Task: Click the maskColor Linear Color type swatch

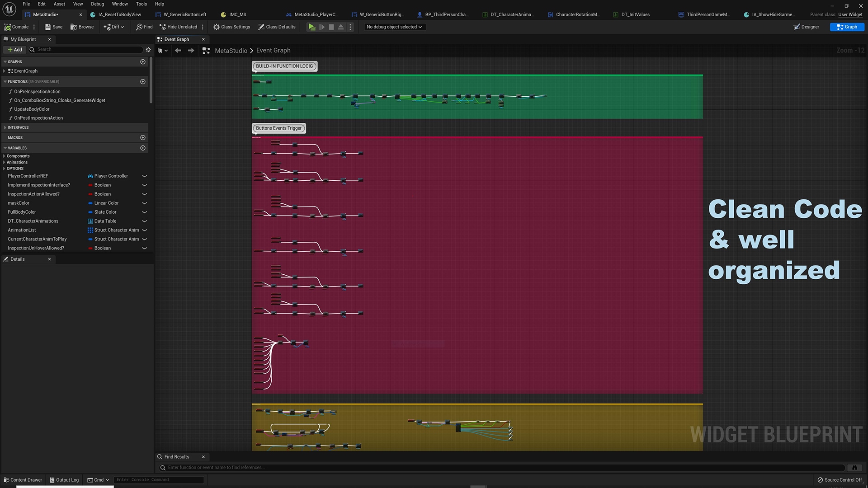Action: click(91, 203)
